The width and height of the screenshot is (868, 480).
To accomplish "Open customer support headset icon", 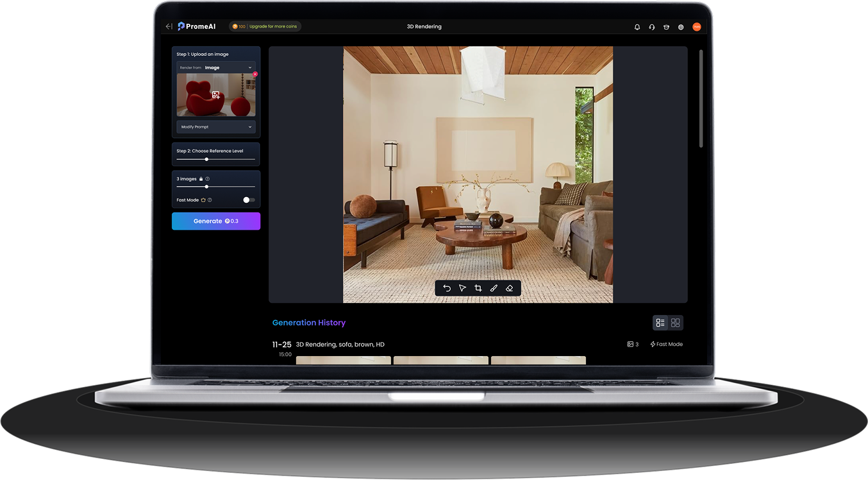I will coord(651,27).
